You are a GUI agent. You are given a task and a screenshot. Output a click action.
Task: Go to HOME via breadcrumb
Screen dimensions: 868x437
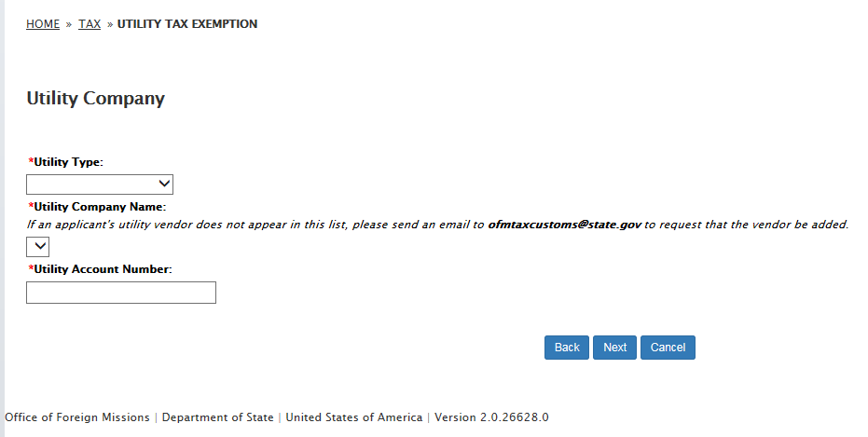(x=43, y=24)
